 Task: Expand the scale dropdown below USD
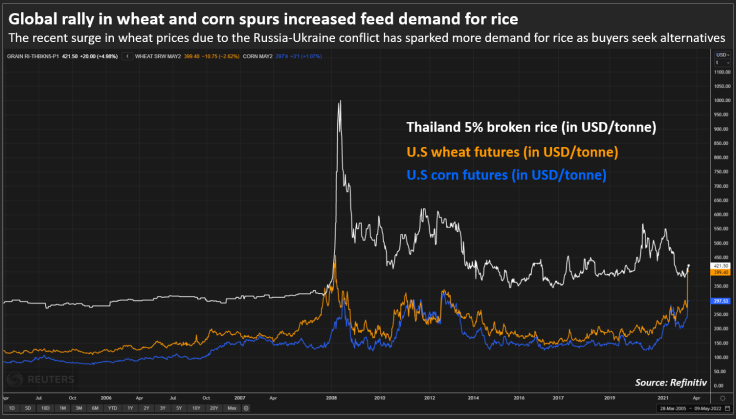point(722,62)
